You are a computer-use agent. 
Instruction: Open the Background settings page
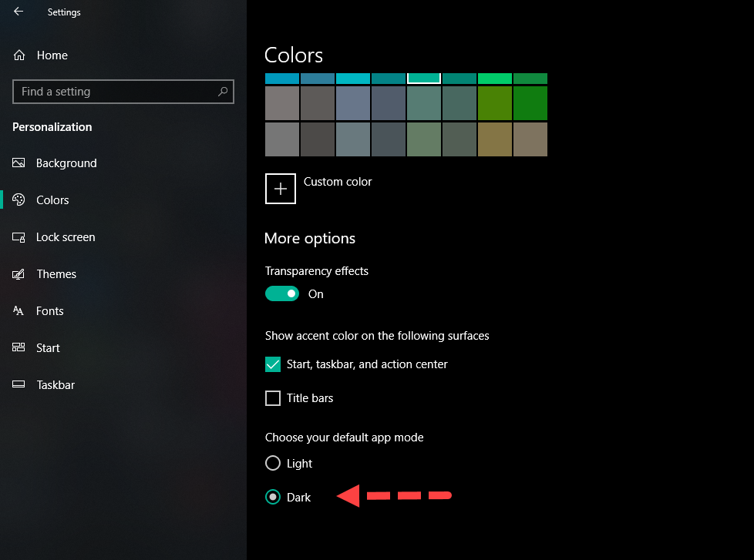click(66, 163)
